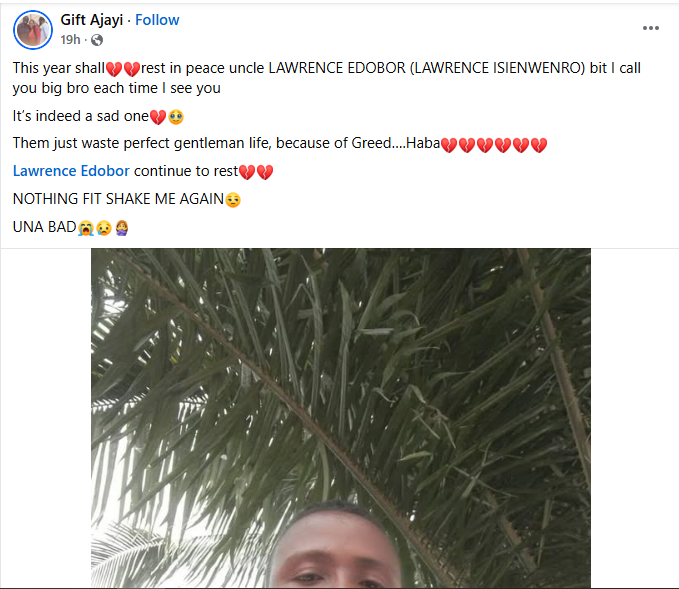Click the 'NOTHING FIT SHAKE ME AGAIN' text
Image resolution: width=679 pixels, height=589 pixels.
click(118, 199)
